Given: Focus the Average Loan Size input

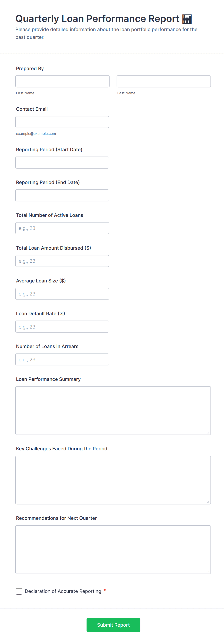Looking at the screenshot, I should pos(62,294).
